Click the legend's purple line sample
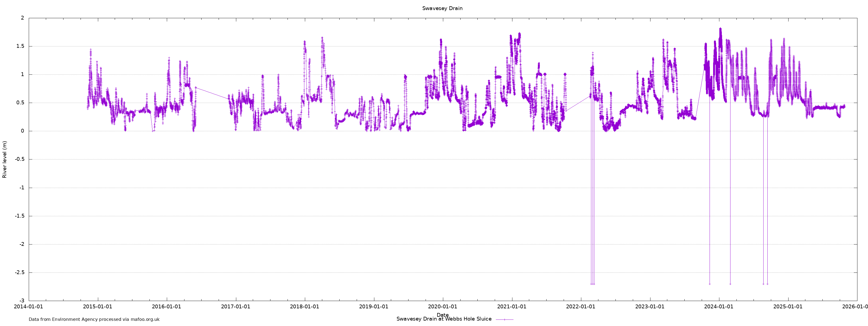 pyautogui.click(x=505, y=319)
